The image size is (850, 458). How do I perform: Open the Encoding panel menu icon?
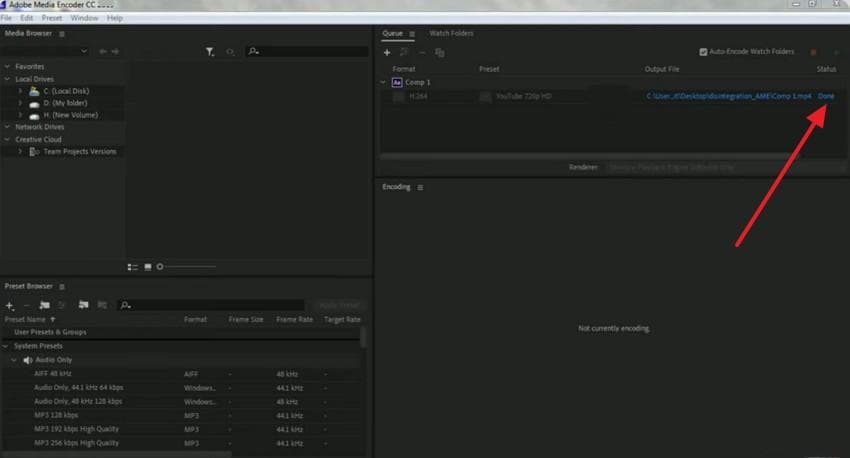[420, 188]
